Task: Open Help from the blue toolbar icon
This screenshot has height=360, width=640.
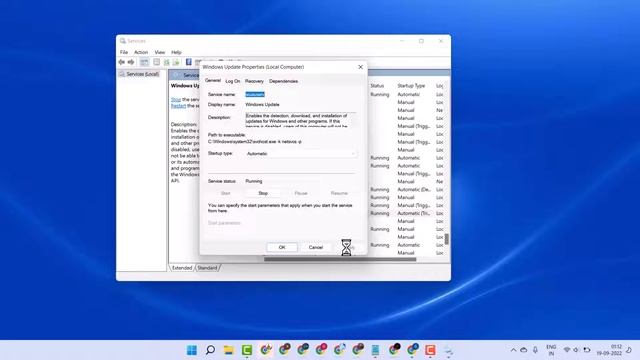Action: pos(189,62)
